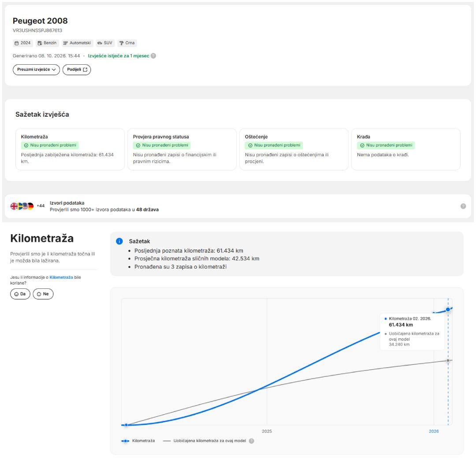476x461 pixels.
Task: Click the 34.240 km tooltip value
Action: (399, 344)
